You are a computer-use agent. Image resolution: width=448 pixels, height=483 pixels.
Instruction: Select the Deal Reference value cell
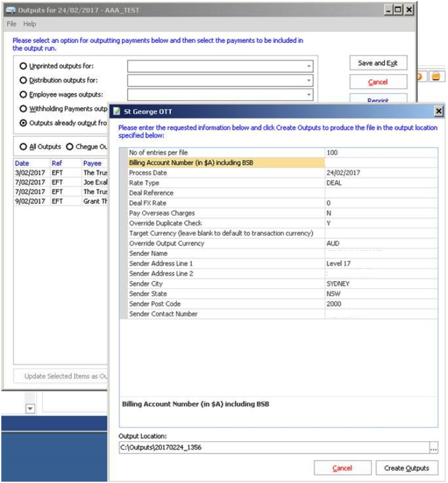381,193
